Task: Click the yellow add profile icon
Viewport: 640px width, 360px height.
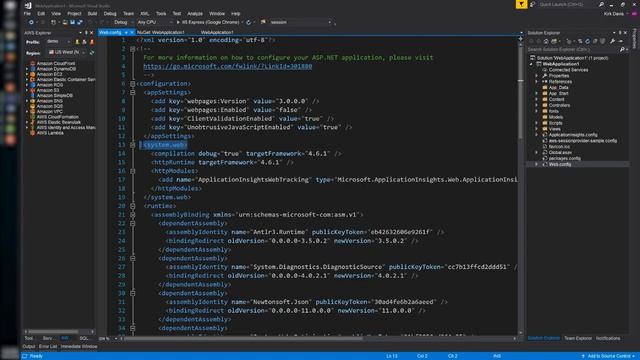Action: tap(77, 42)
